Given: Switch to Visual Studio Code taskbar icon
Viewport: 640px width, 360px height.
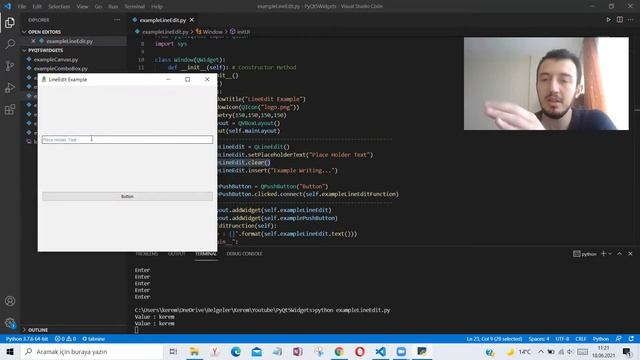Looking at the screenshot, I should pos(380,351).
